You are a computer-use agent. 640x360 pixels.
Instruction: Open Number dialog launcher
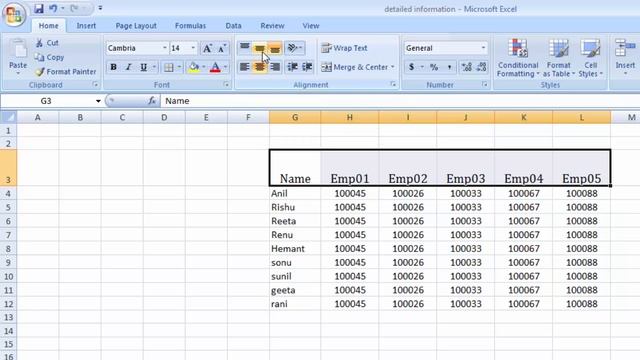(x=484, y=84)
